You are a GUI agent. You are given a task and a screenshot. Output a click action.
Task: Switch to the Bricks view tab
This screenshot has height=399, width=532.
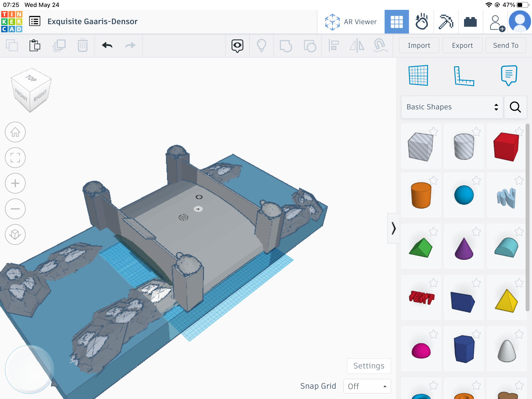point(470,22)
